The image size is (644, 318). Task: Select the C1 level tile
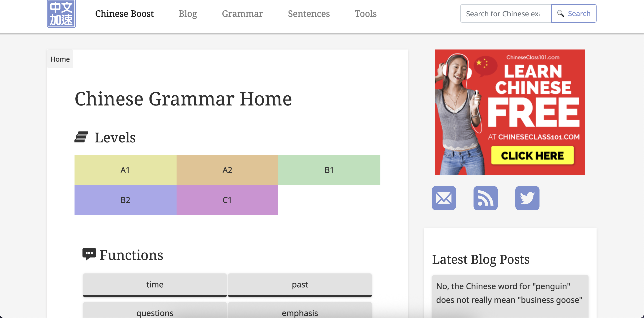pos(227,200)
